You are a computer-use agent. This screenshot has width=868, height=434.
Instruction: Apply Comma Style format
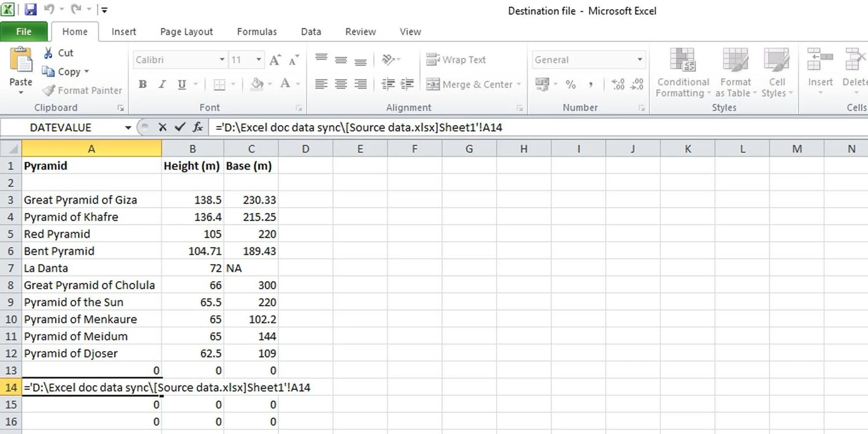click(591, 84)
